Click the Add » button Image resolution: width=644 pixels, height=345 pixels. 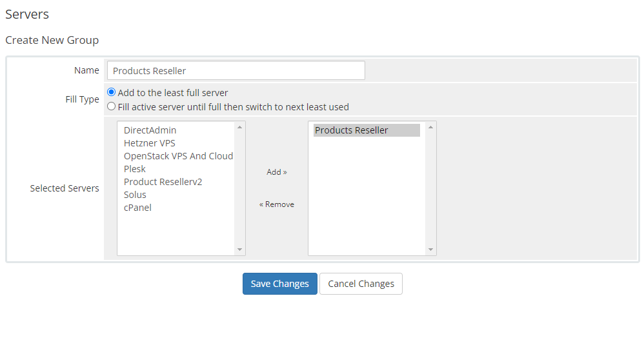click(x=277, y=172)
